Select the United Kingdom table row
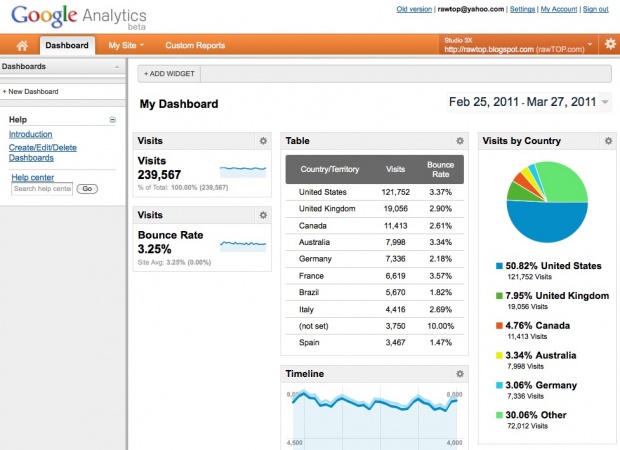This screenshot has height=450, width=620. (374, 209)
